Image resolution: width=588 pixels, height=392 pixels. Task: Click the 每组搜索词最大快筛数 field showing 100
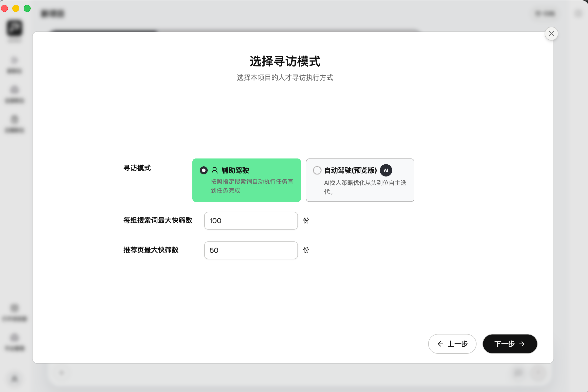[x=251, y=220]
